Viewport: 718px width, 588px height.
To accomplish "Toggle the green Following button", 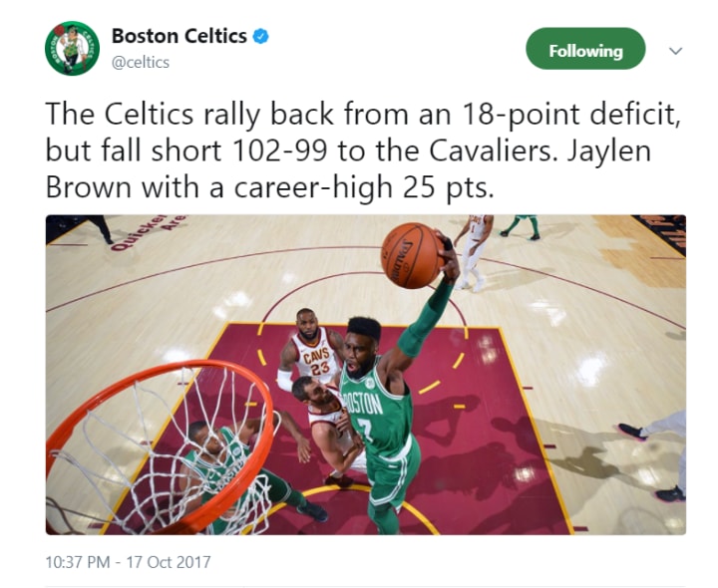I will 585,49.
